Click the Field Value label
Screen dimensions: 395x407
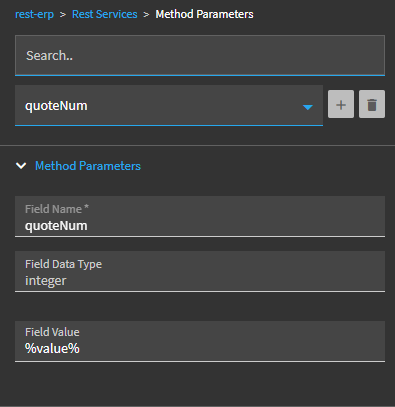(52, 332)
